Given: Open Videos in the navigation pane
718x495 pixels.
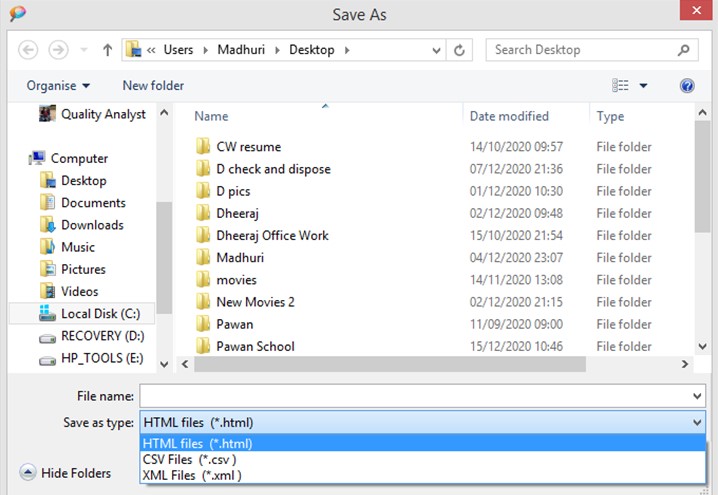Looking at the screenshot, I should coord(79,291).
